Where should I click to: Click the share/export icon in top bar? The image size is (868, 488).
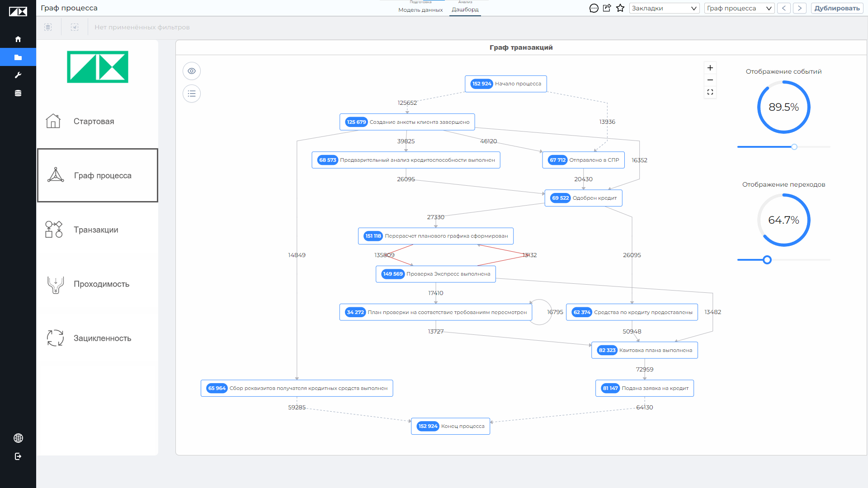coord(607,8)
